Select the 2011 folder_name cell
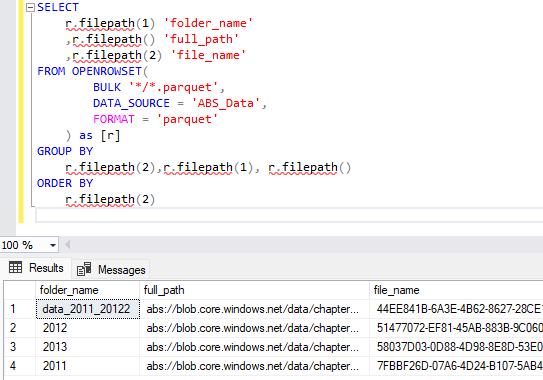 (88, 366)
